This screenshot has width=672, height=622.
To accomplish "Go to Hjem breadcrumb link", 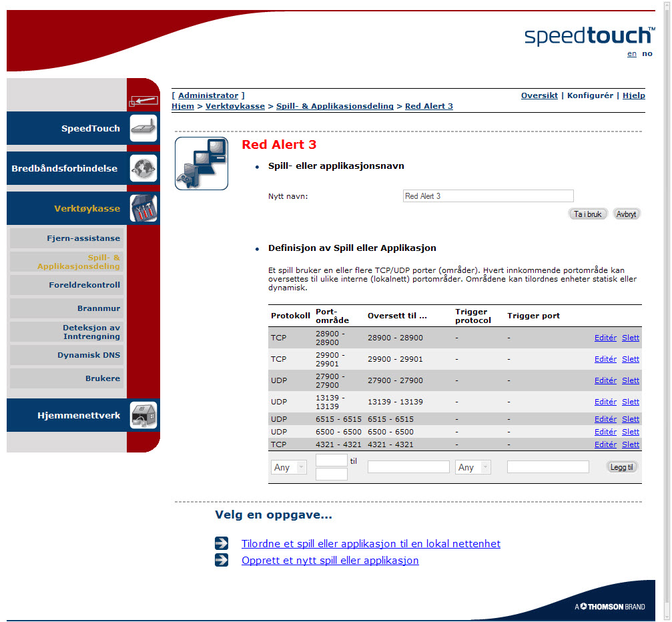I will [x=183, y=106].
